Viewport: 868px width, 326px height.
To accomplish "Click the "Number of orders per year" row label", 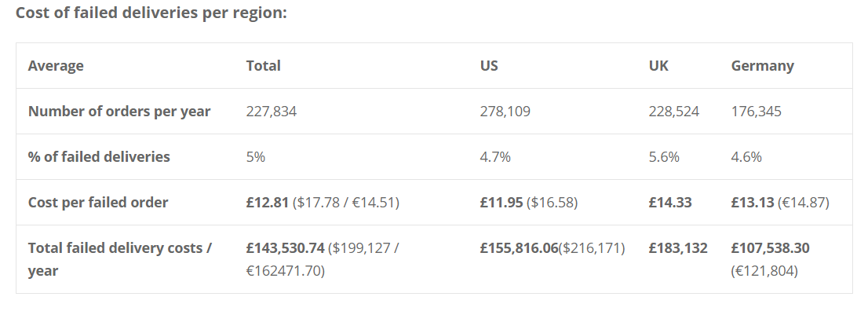I will (119, 112).
